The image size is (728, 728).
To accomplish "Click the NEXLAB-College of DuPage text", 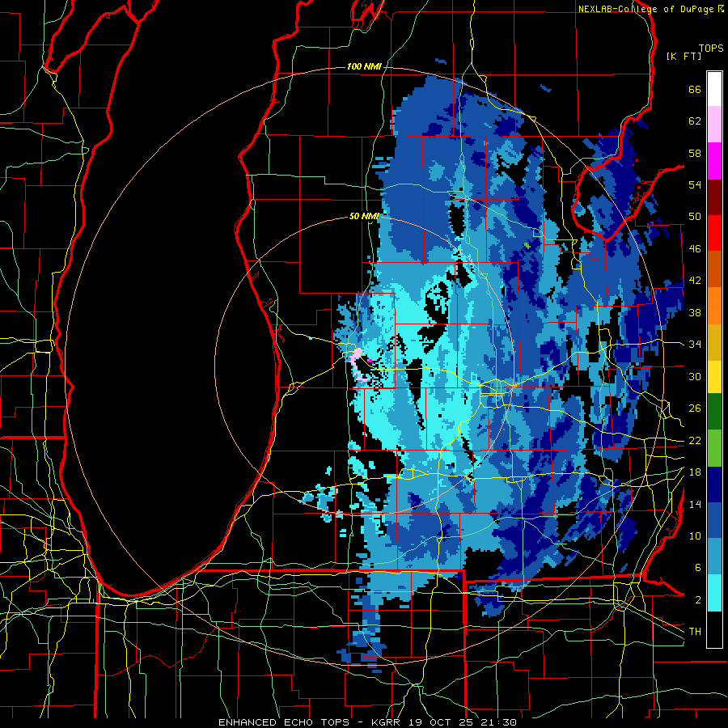I will coord(645,9).
